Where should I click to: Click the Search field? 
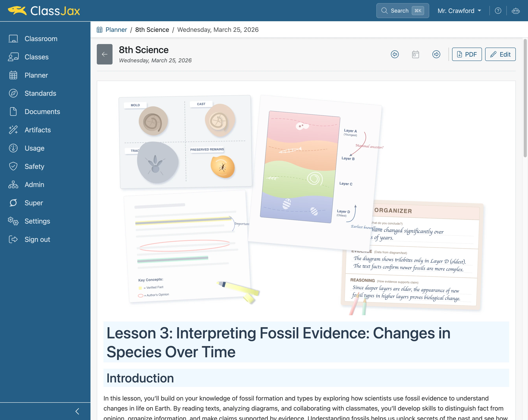coord(402,11)
